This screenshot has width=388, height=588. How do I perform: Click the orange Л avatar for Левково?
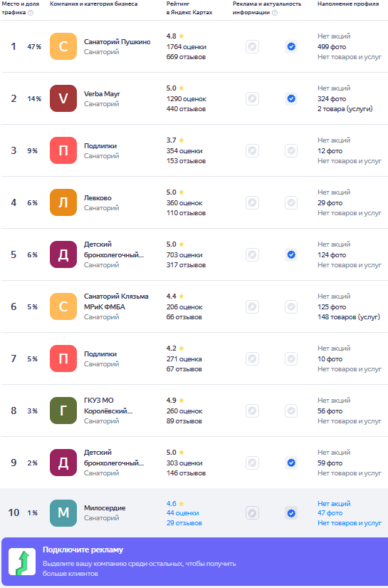(63, 202)
